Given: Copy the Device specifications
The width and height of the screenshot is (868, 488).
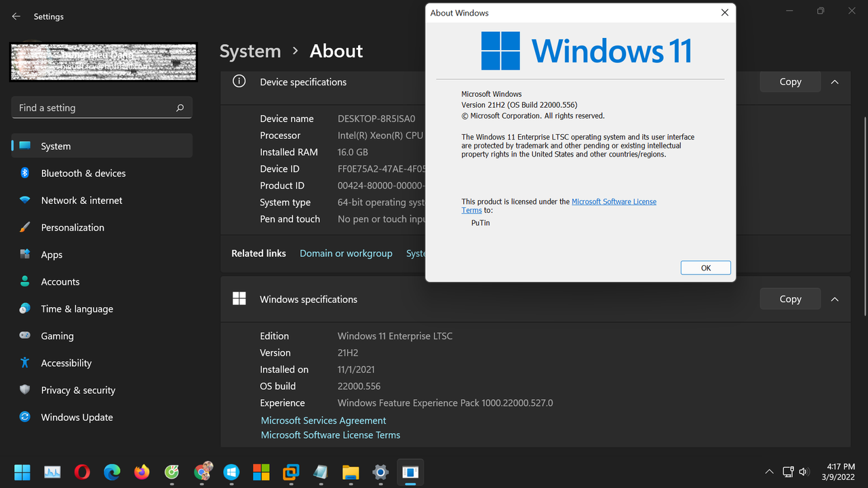Looking at the screenshot, I should [790, 81].
